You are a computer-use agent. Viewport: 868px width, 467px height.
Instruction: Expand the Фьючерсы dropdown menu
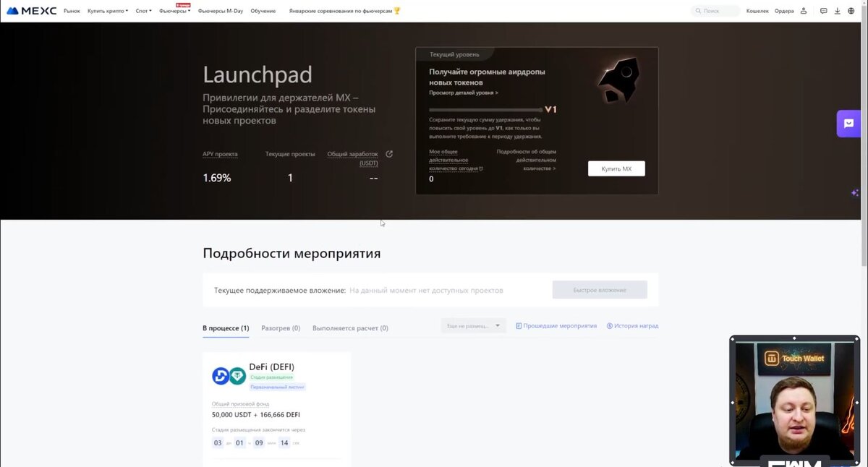tap(174, 11)
